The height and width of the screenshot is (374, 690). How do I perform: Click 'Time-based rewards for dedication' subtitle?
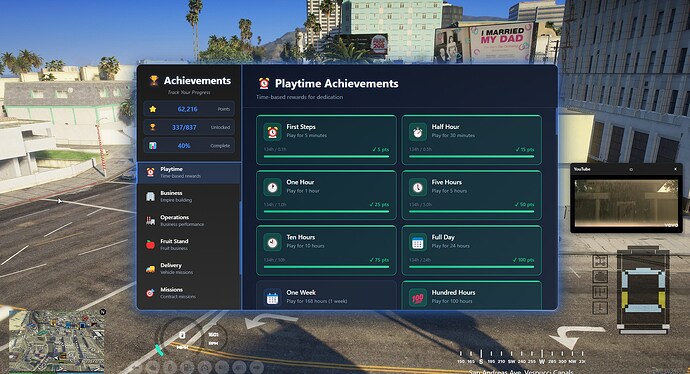(300, 97)
